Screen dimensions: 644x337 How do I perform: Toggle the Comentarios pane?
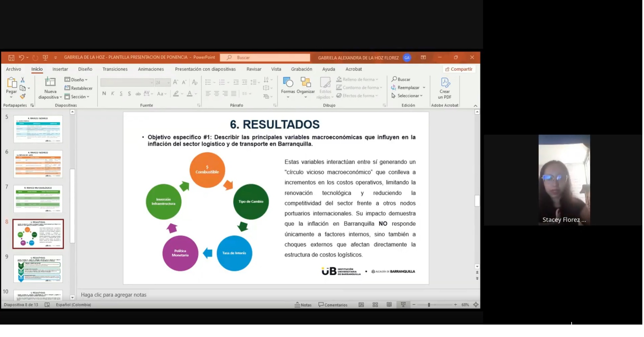coord(333,305)
